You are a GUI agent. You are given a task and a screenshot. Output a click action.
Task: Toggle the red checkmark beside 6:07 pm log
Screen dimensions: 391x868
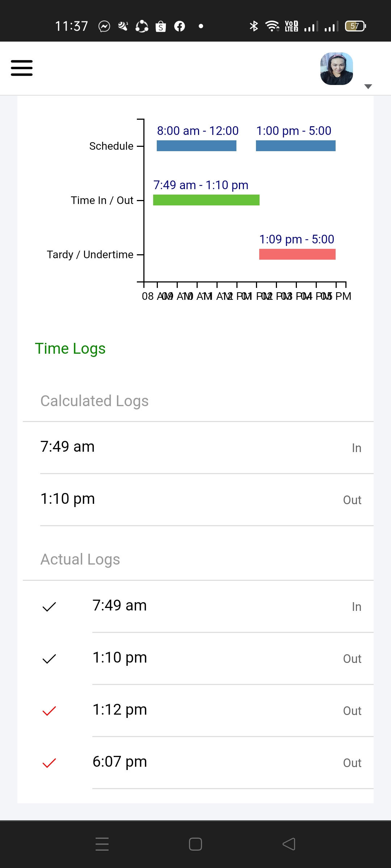click(x=49, y=763)
